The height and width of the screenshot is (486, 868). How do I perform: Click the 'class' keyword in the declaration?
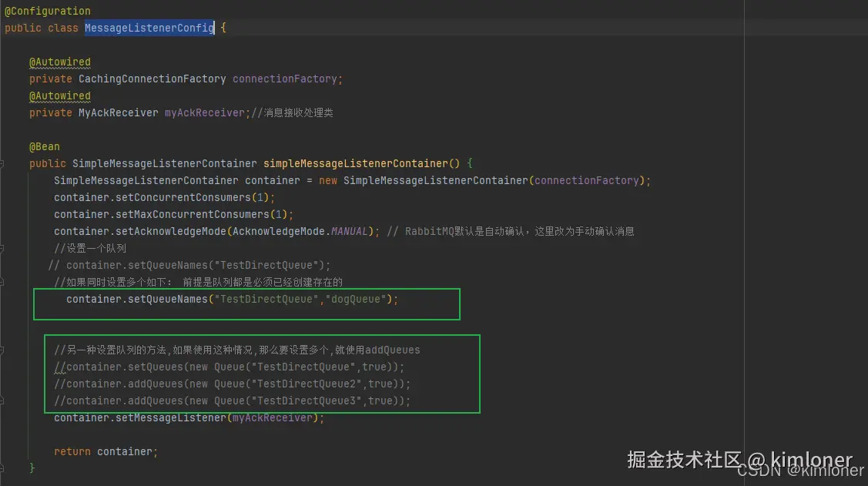pyautogui.click(x=63, y=28)
